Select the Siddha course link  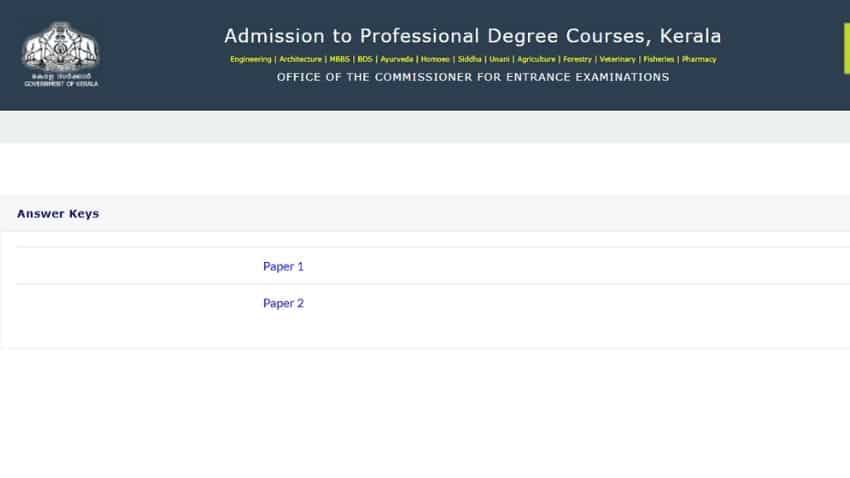click(469, 59)
